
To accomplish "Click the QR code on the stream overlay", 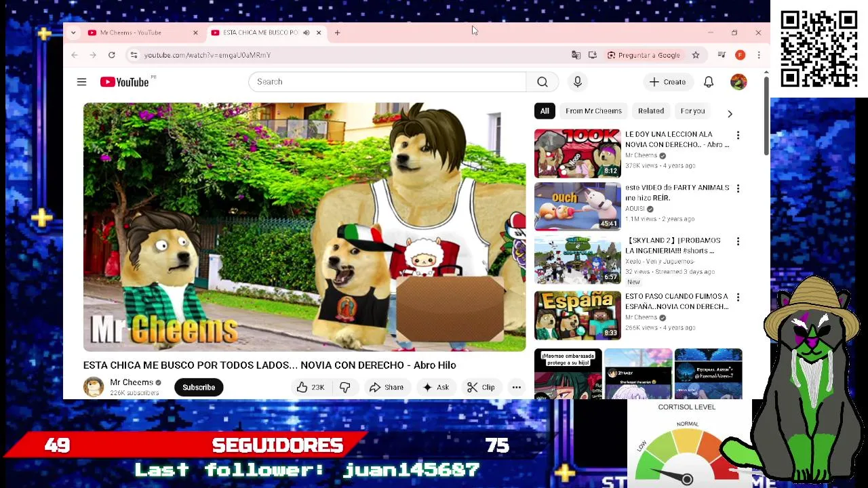I will [x=818, y=49].
